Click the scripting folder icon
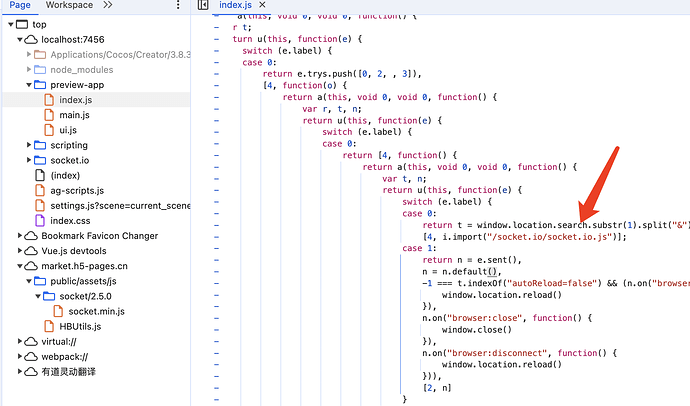This screenshot has width=690, height=406. point(40,145)
